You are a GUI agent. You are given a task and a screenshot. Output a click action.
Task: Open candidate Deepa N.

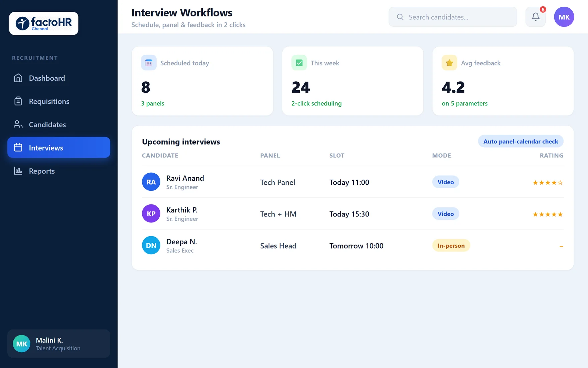coord(182,242)
